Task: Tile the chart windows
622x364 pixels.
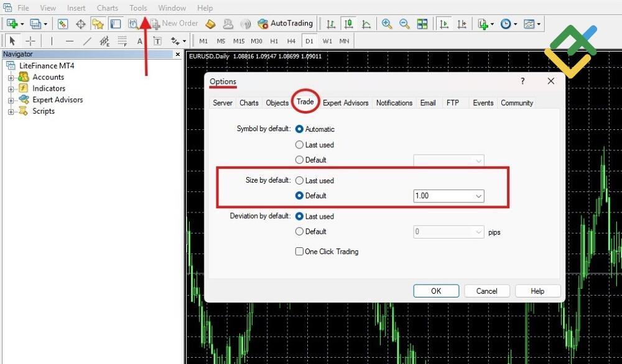Action: pyautogui.click(x=422, y=24)
